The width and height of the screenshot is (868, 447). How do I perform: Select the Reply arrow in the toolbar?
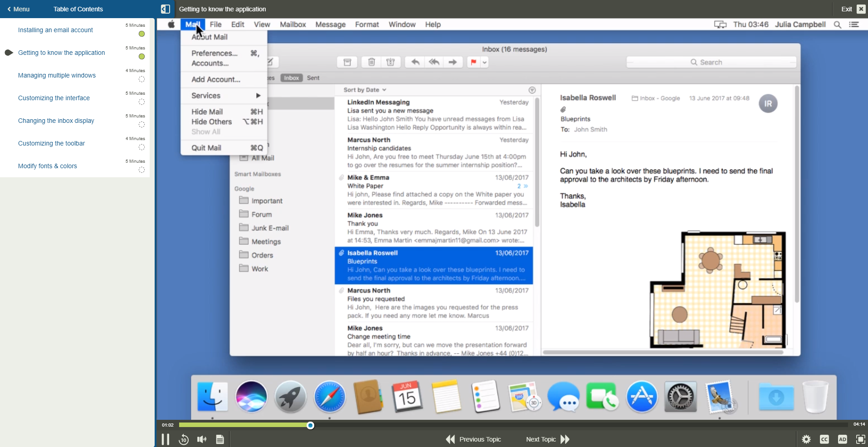[x=414, y=62]
